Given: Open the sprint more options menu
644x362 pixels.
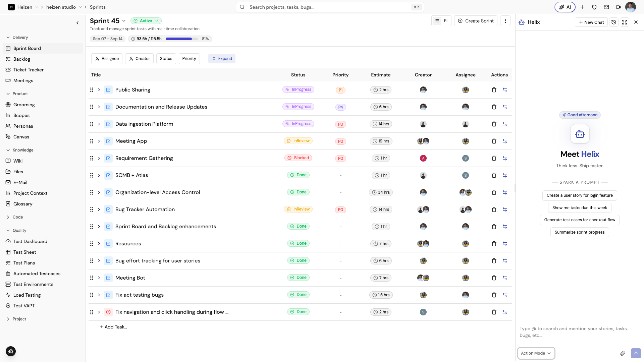Looking at the screenshot, I should click(505, 21).
